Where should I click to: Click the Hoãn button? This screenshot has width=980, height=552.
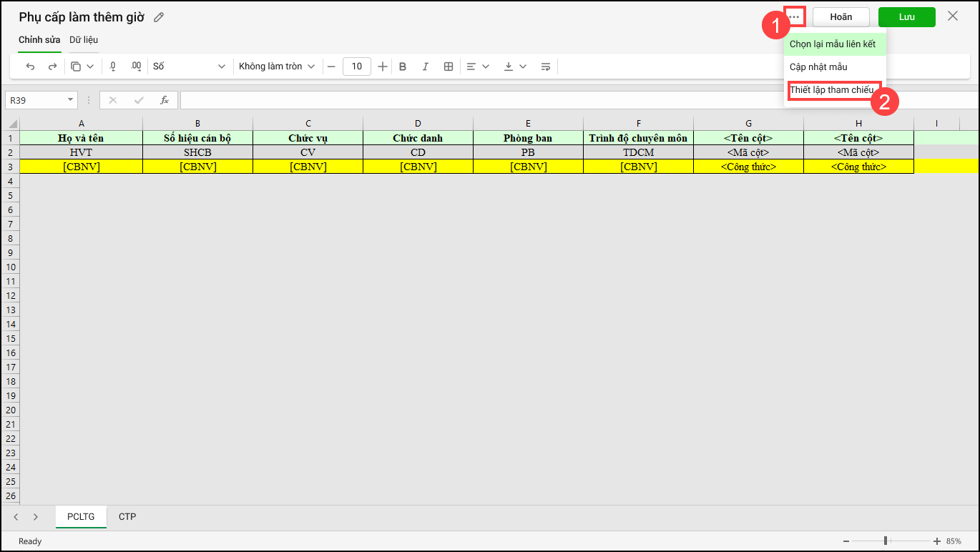coord(841,17)
